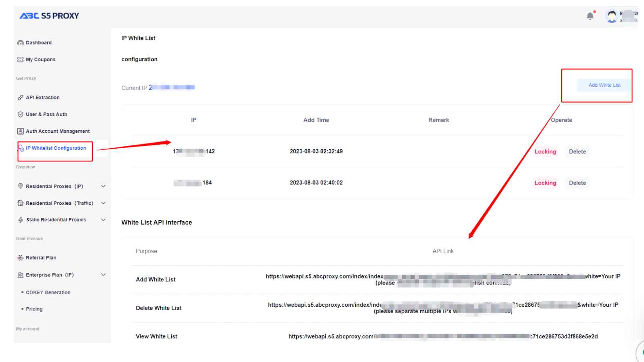Click the Add White List purpose label
644x362 pixels.
156,280
